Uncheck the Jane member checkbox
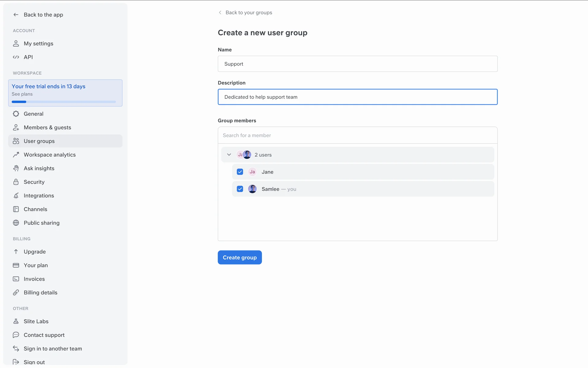This screenshot has height=368, width=588. [x=240, y=172]
